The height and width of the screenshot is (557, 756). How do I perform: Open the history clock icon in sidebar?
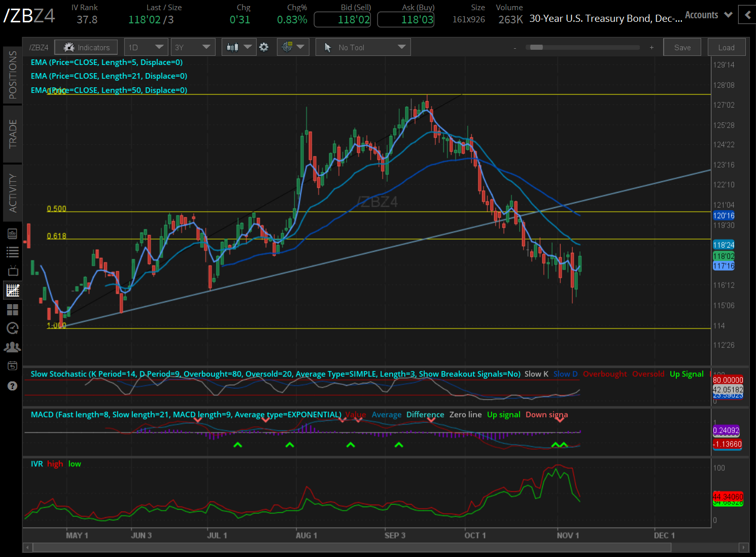click(12, 329)
